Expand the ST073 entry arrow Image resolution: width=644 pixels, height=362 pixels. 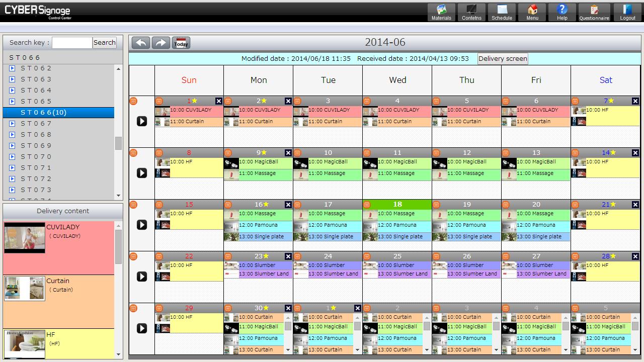[13, 190]
